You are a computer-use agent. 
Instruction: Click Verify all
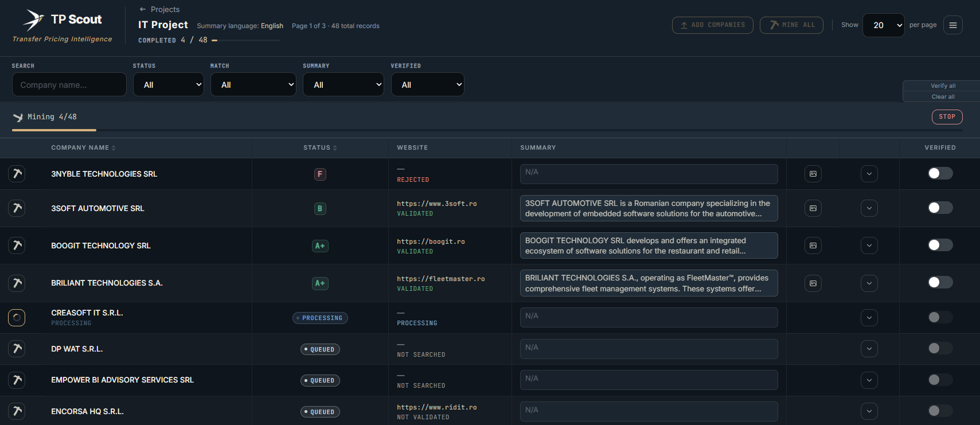[943, 86]
